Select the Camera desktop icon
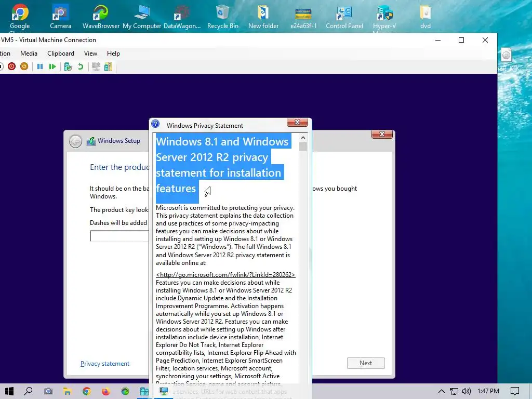 tap(60, 16)
